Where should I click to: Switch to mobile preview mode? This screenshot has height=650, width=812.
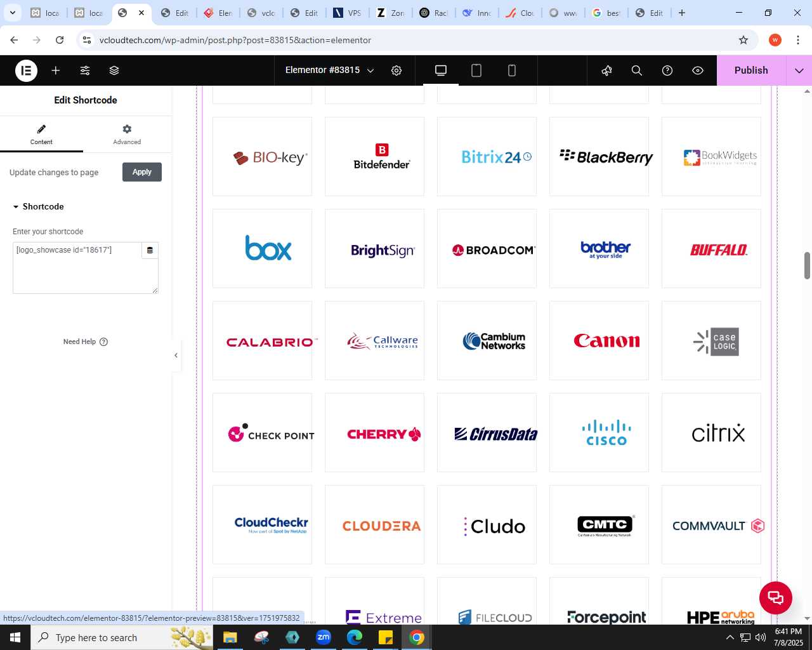[512, 70]
